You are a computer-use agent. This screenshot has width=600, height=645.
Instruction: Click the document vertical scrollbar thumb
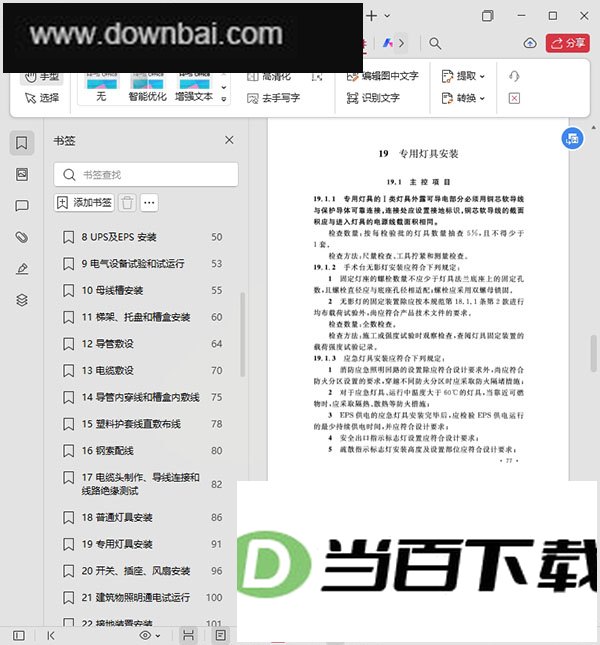click(x=593, y=353)
